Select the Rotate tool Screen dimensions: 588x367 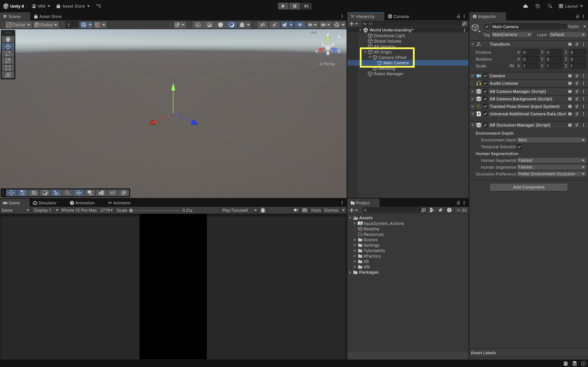(8, 53)
